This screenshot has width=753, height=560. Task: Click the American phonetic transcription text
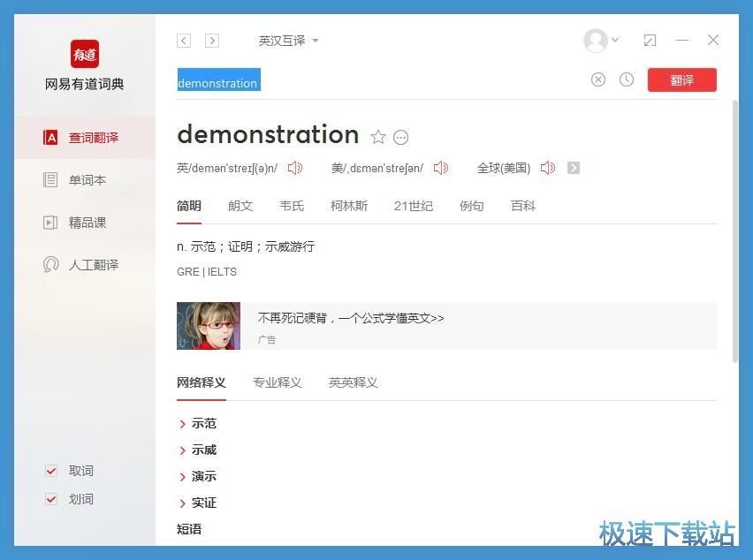(x=377, y=169)
